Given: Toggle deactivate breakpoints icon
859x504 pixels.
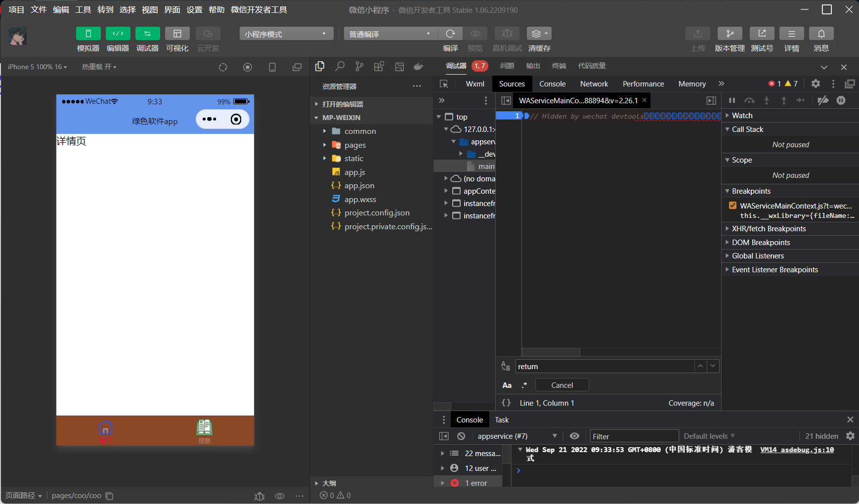Looking at the screenshot, I should tap(823, 100).
